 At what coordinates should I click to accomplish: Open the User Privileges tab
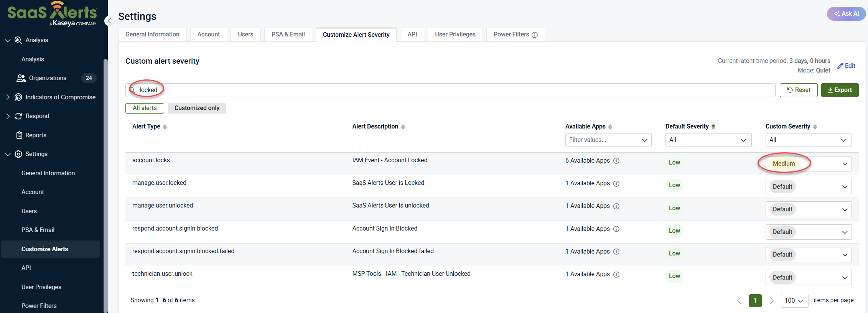(x=455, y=35)
